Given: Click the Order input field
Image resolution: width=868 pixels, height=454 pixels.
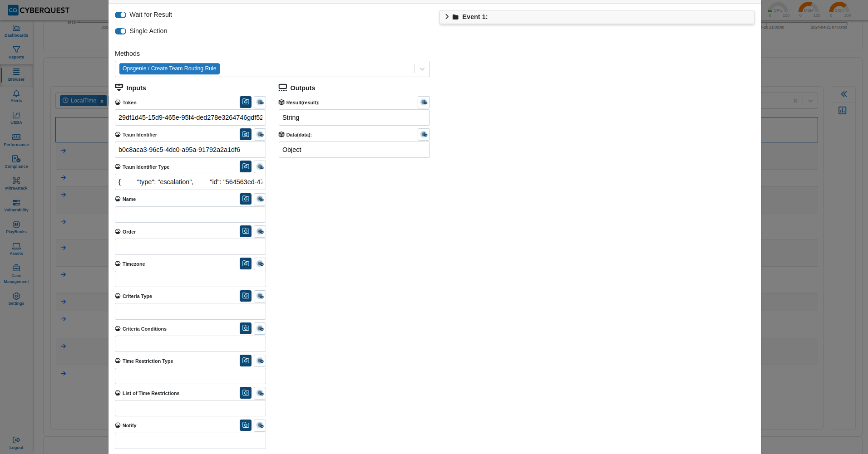Looking at the screenshot, I should pos(190,247).
